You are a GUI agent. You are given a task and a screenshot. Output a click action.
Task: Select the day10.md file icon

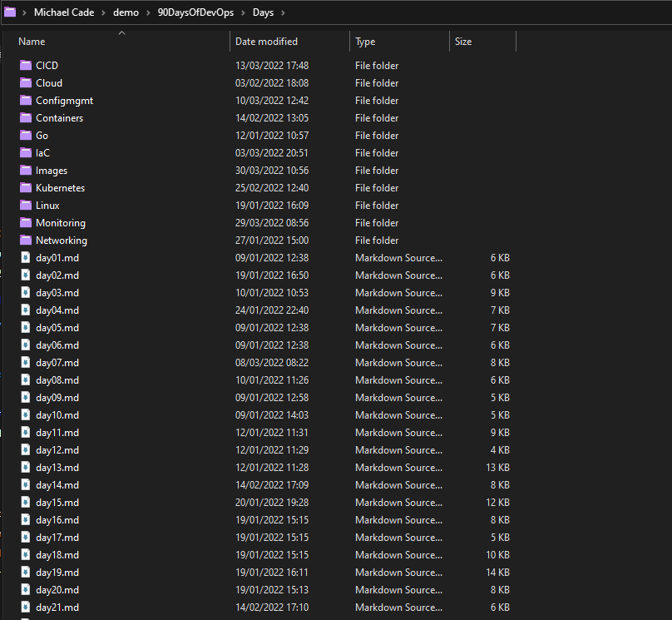(26, 415)
